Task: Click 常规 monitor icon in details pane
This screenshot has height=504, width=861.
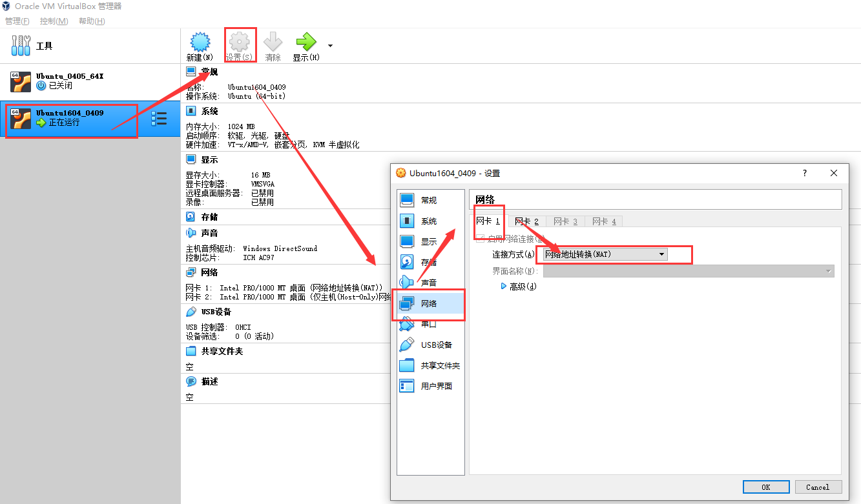Action: 191,72
